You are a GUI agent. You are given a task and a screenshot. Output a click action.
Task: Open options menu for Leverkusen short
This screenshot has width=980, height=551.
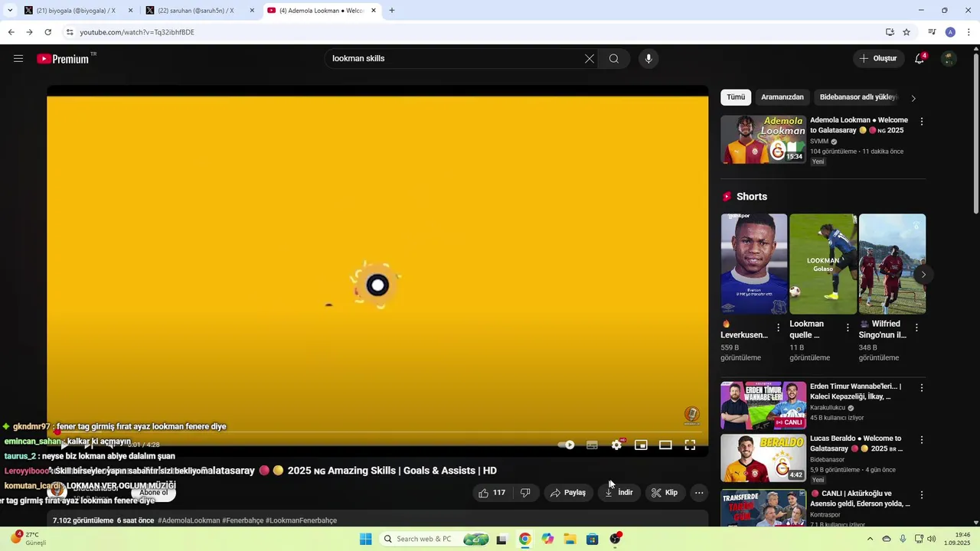pos(779,328)
